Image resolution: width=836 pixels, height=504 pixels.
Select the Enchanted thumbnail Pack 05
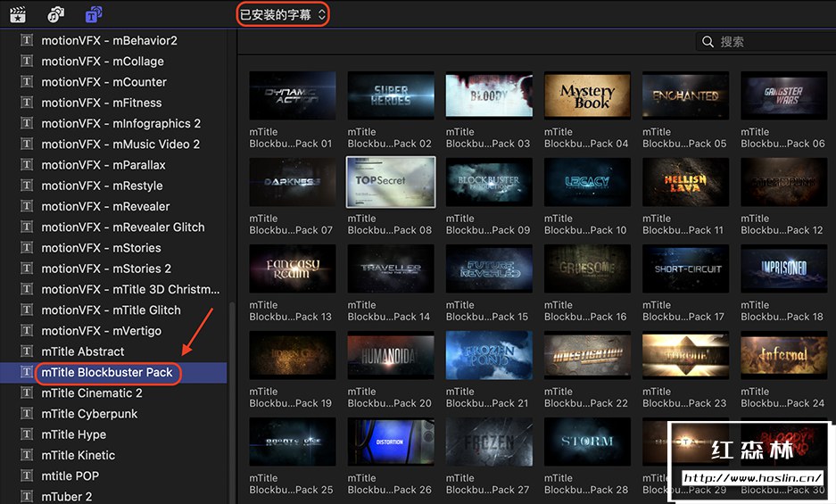tap(685, 95)
